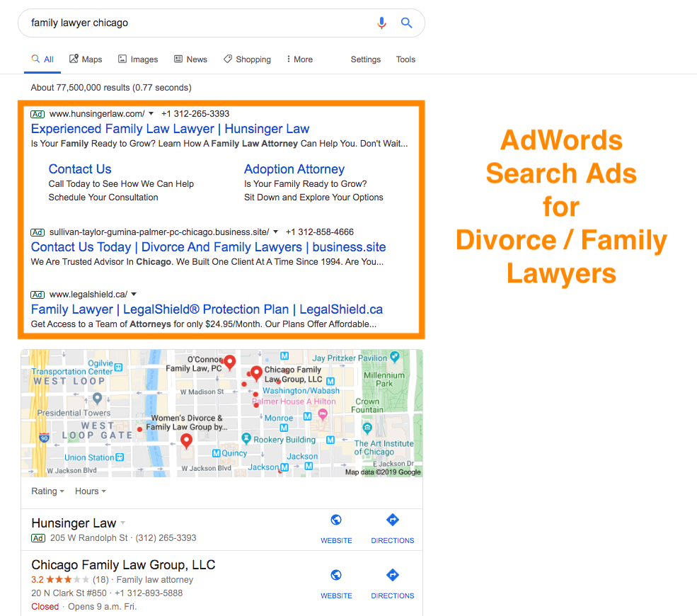Open Experienced Family Law Lawyer Hunsinger Law ad
This screenshot has width=697, height=616.
(170, 129)
